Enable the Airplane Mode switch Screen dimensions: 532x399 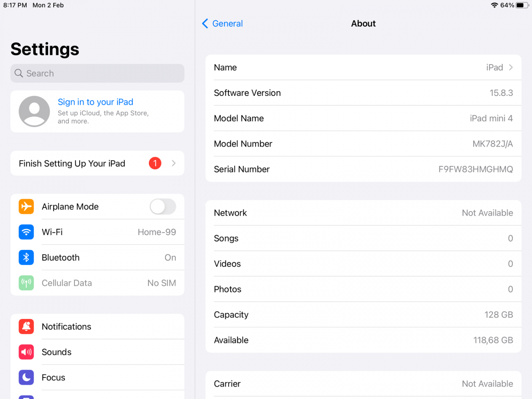163,206
